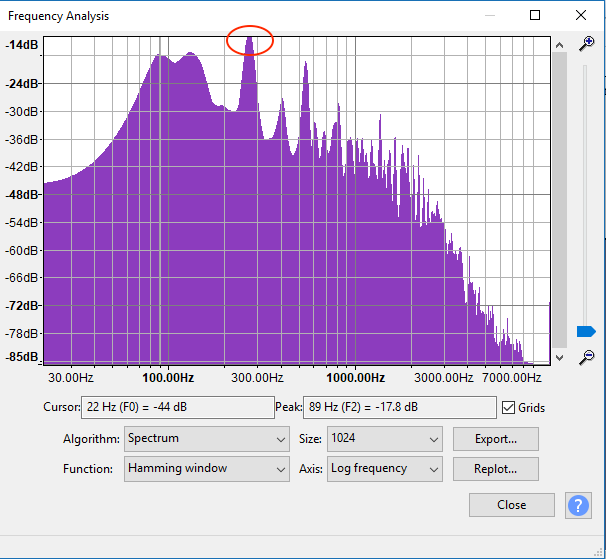
Task: Open the Axis dropdown showing Log frequency
Action: (x=385, y=469)
